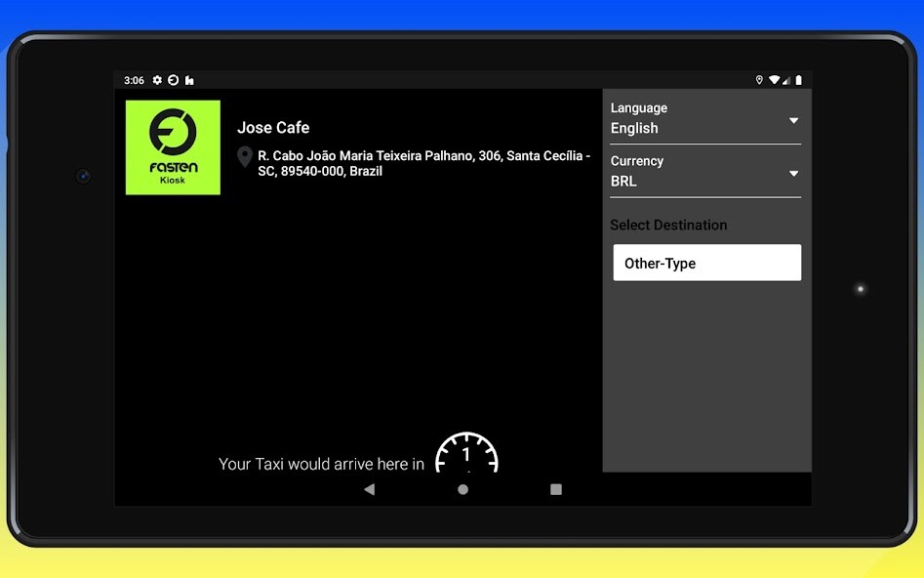This screenshot has width=924, height=578.
Task: Tap the Wi-Fi icon in the status bar
Action: click(776, 80)
